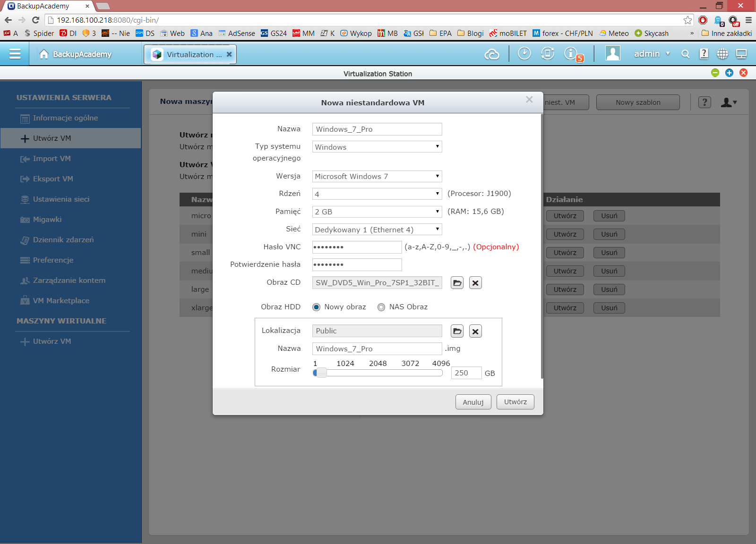756x544 pixels.
Task: Click the Hasło VNC password field
Action: [x=357, y=247]
